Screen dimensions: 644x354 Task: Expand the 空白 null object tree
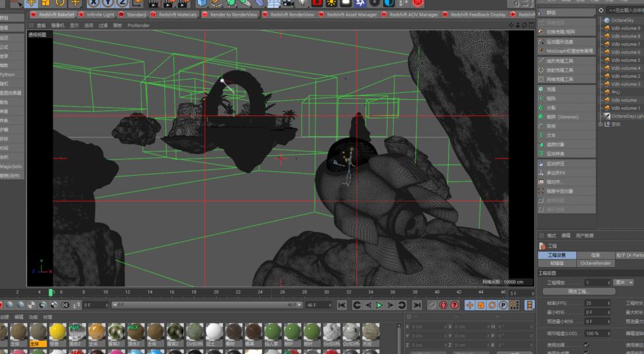(x=600, y=124)
